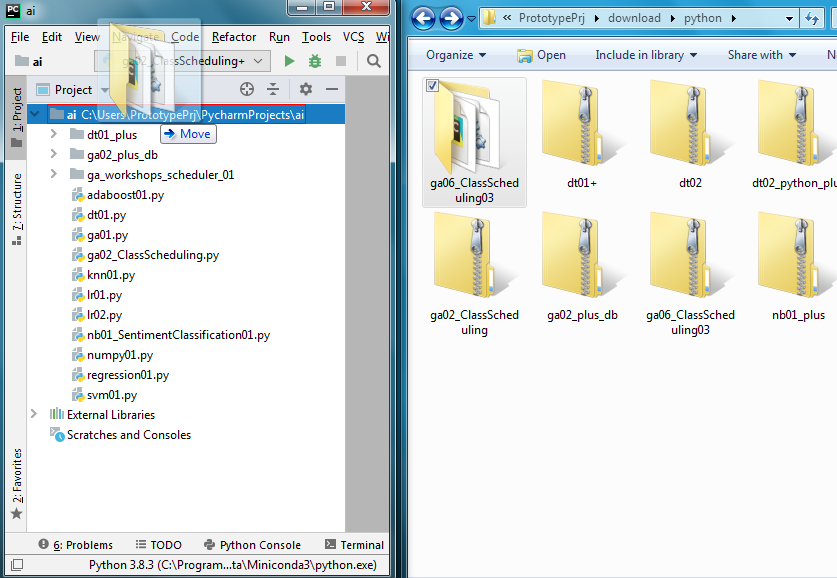Open the Refactor menu
The image size is (837, 578).
[233, 36]
